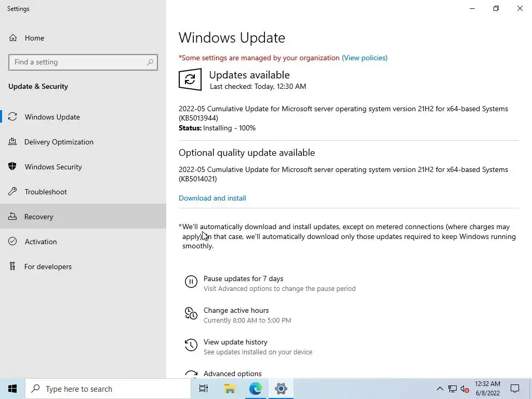The height and width of the screenshot is (399, 532).
Task: Open Windows Security settings page
Action: pos(83,167)
